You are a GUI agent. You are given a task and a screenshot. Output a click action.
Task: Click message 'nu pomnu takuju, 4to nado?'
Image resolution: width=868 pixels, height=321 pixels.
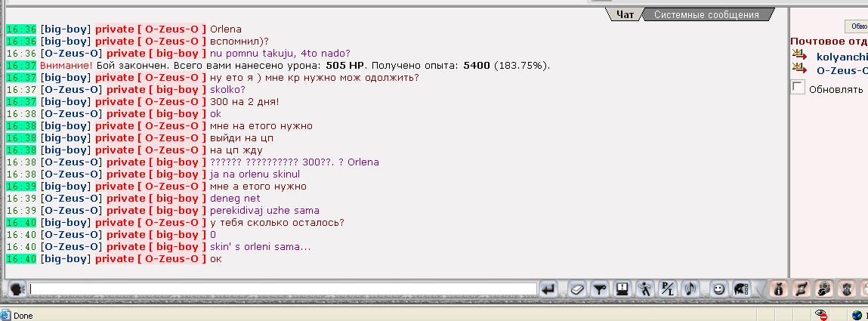point(280,54)
